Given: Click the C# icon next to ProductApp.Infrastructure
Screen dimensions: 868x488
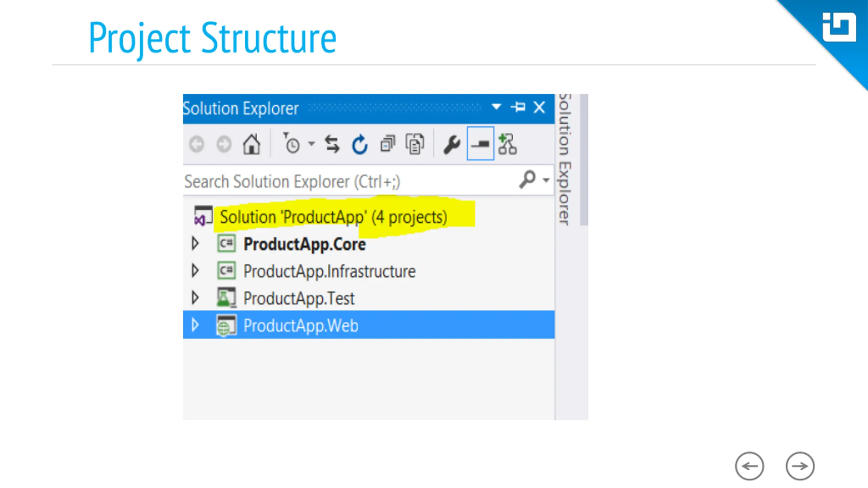Looking at the screenshot, I should point(226,270).
